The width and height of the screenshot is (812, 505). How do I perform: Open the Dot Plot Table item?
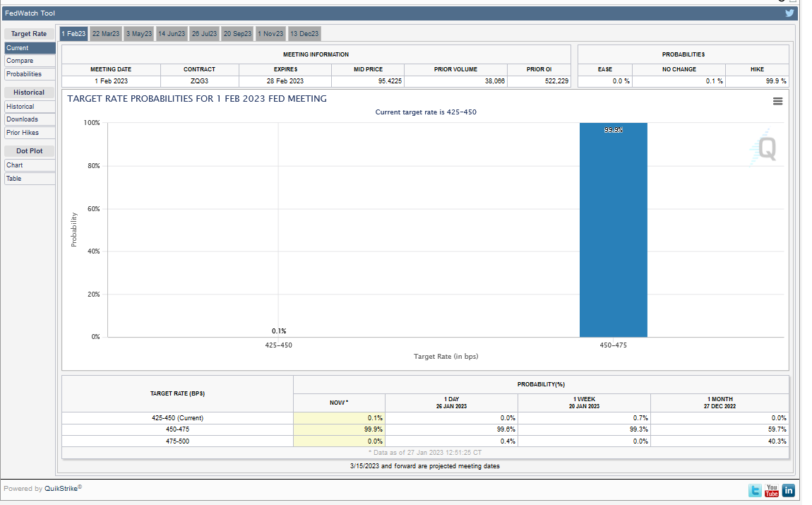pyautogui.click(x=30, y=179)
